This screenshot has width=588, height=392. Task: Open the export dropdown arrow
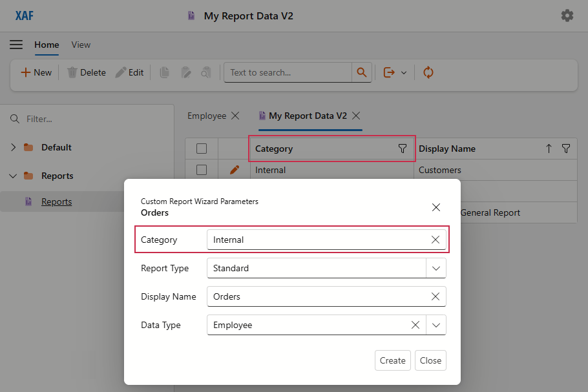click(404, 73)
